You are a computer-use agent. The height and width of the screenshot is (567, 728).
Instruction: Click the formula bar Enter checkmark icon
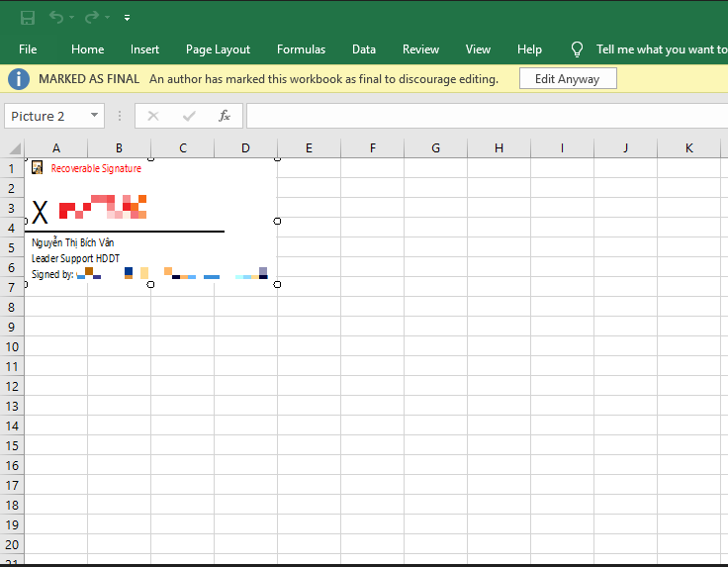coord(189,116)
